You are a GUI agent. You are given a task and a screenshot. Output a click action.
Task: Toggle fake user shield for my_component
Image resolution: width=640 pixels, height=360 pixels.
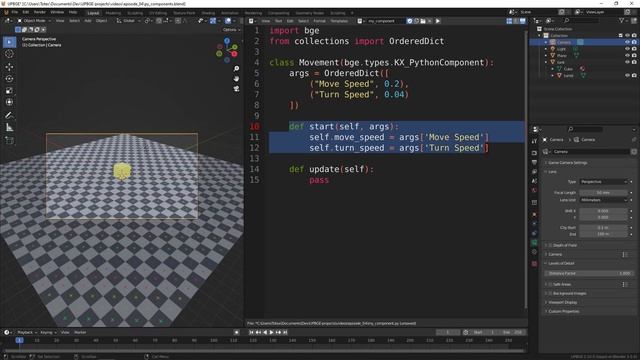[409, 21]
